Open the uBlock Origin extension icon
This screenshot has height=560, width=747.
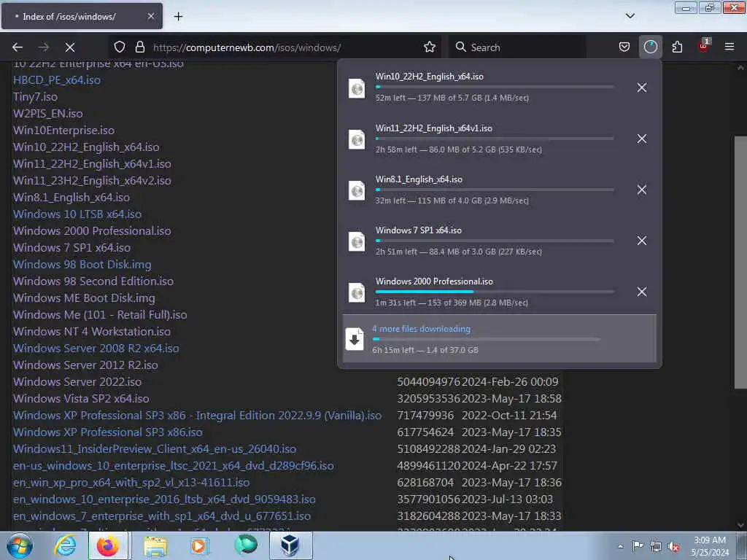pos(703,47)
